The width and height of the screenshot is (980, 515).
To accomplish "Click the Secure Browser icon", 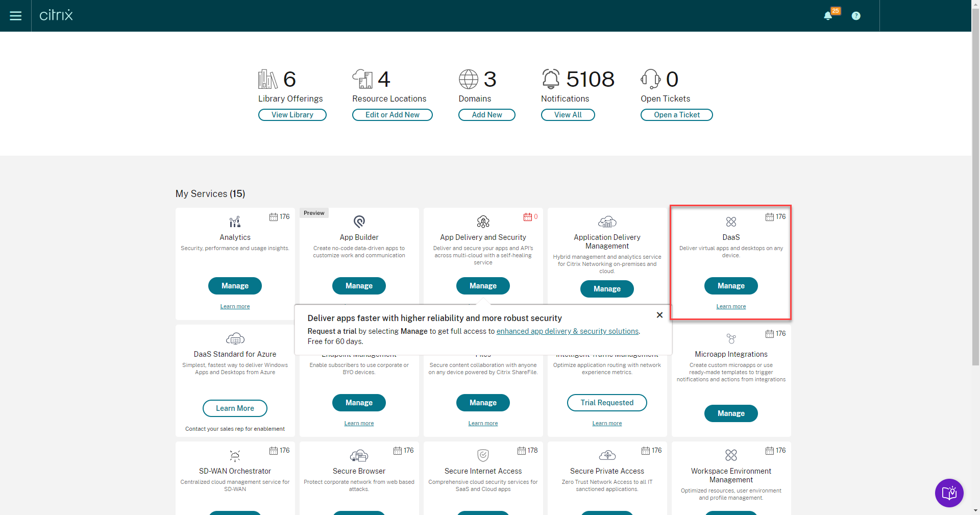I will [359, 455].
